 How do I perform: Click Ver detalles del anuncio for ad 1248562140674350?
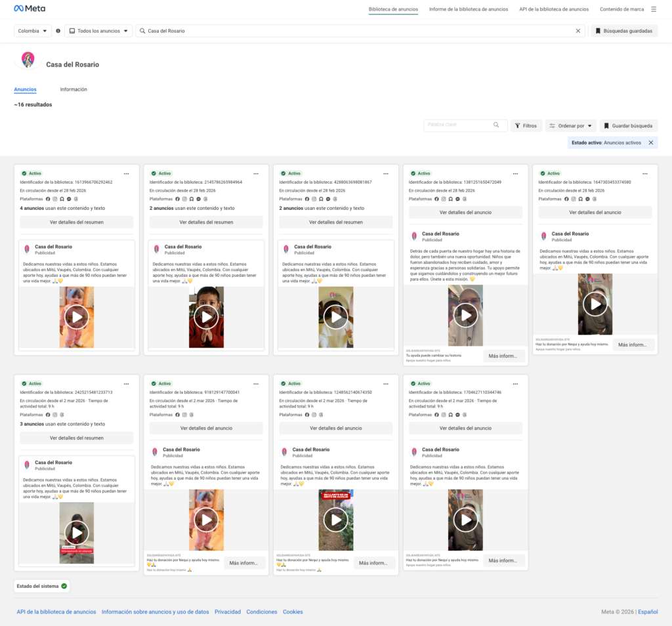[336, 428]
